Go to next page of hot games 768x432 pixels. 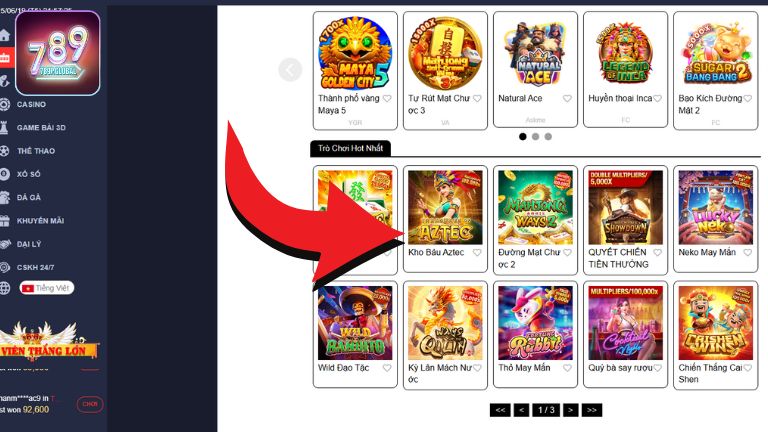[570, 410]
